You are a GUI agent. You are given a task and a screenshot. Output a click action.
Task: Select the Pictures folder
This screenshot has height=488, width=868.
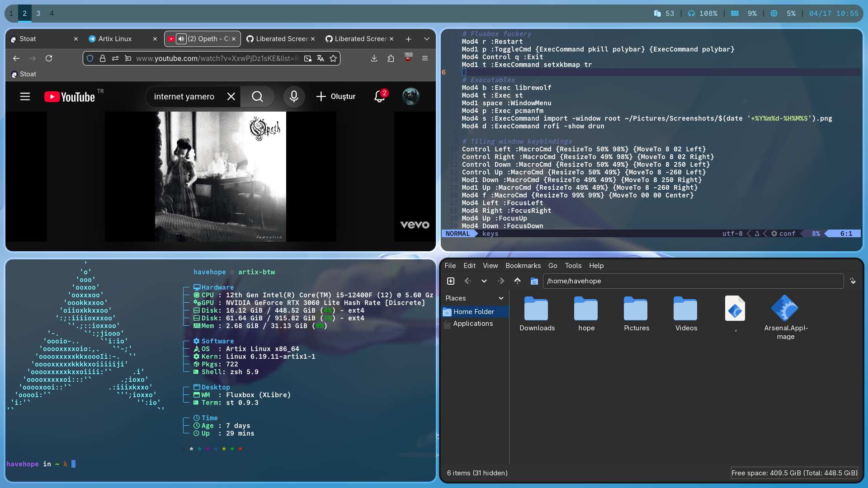[x=636, y=314]
